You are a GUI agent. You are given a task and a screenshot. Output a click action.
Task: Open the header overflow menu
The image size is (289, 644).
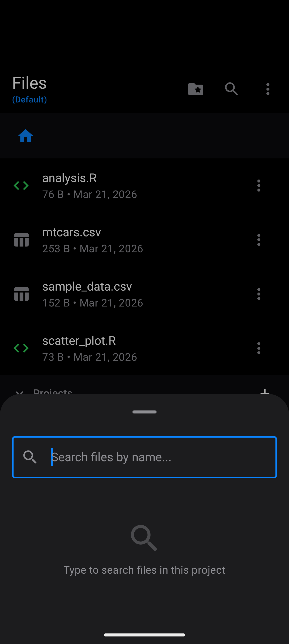(268, 89)
